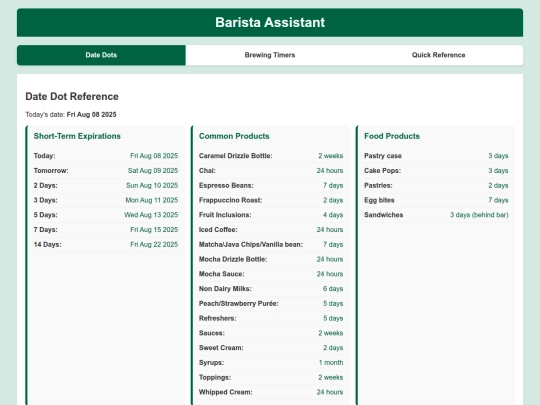540x405 pixels.
Task: Click the Caramel Drizzle Bottle label
Action: pos(236,156)
